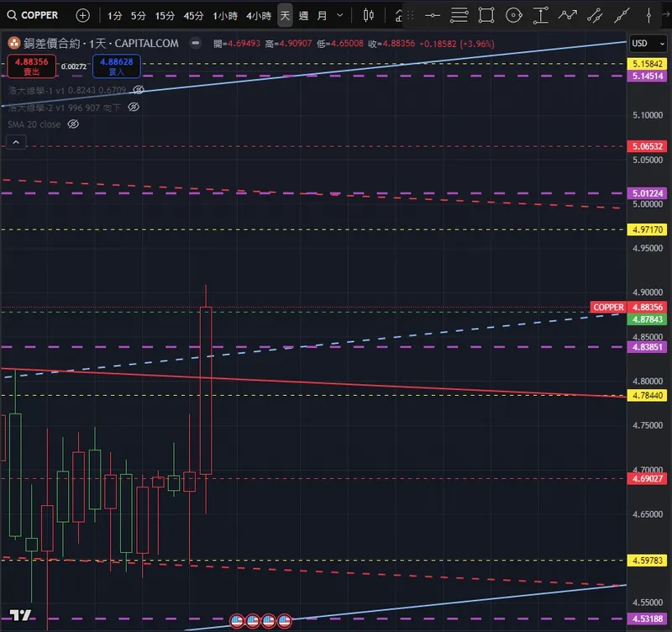This screenshot has width=672, height=632.
Task: Click the purple 5.01224 price label
Action: point(647,193)
